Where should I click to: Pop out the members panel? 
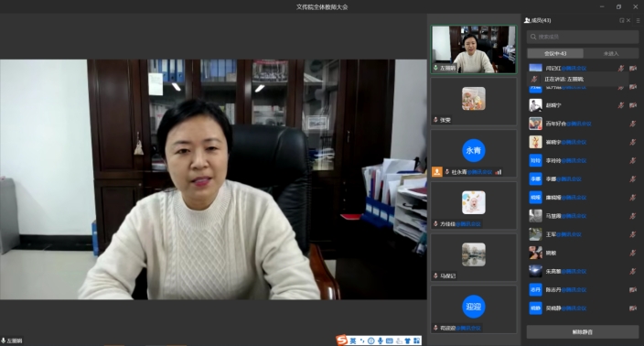621,20
